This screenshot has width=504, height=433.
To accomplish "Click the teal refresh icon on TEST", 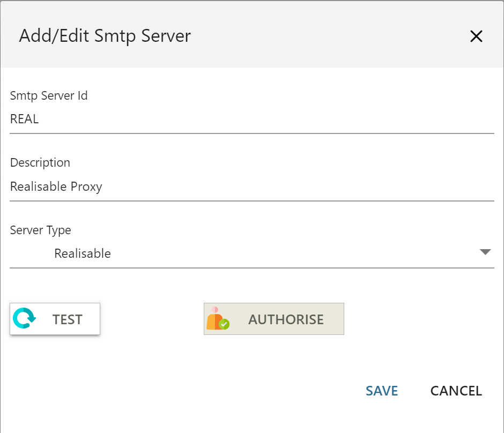I will click(24, 318).
